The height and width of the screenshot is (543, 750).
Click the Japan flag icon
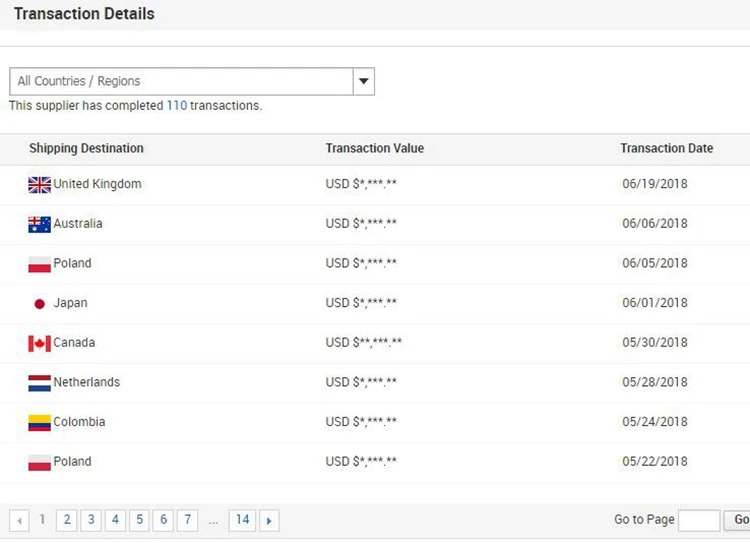[x=39, y=304]
